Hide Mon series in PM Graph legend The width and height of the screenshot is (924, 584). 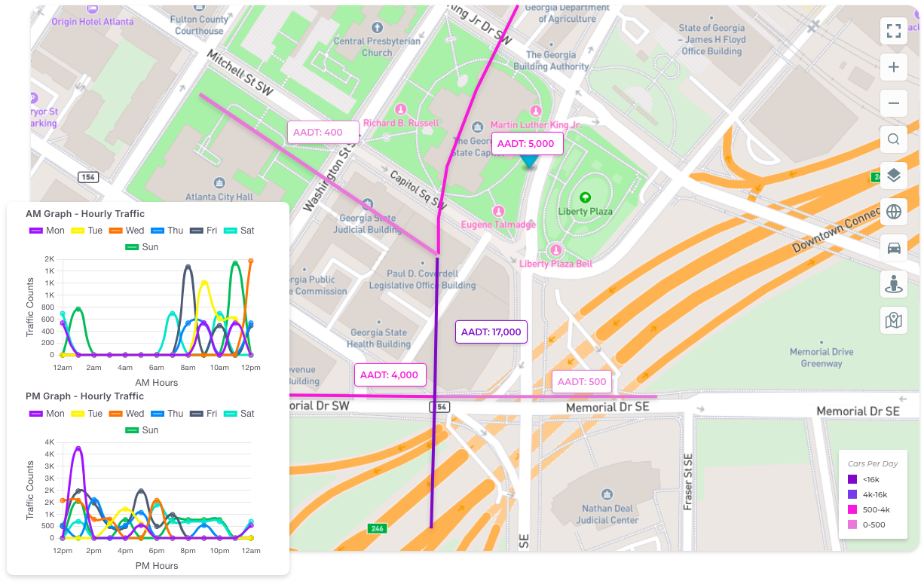pos(47,414)
